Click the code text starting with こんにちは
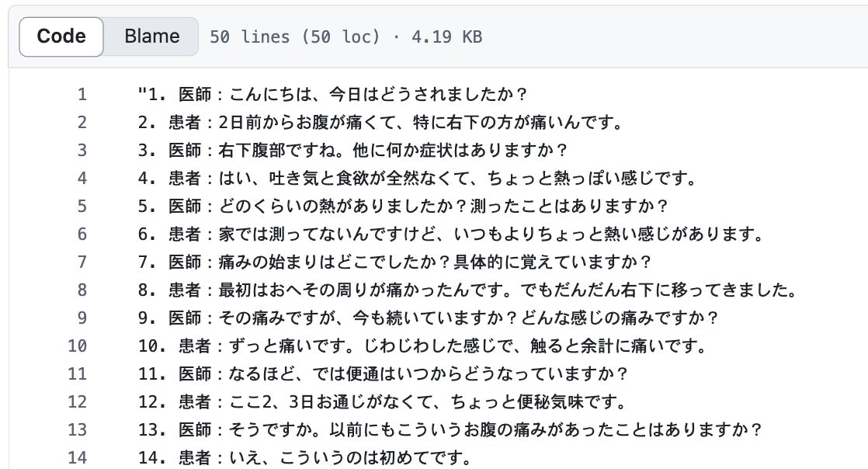 (x=334, y=95)
